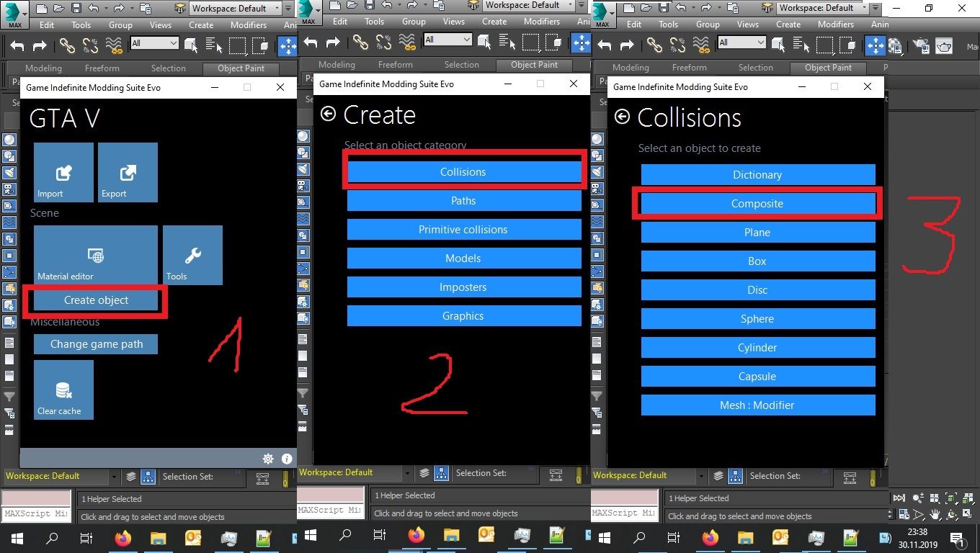Open yellow Workspace: Default dropdown below Collisions panel
This screenshot has height=553, width=980.
pos(649,475)
